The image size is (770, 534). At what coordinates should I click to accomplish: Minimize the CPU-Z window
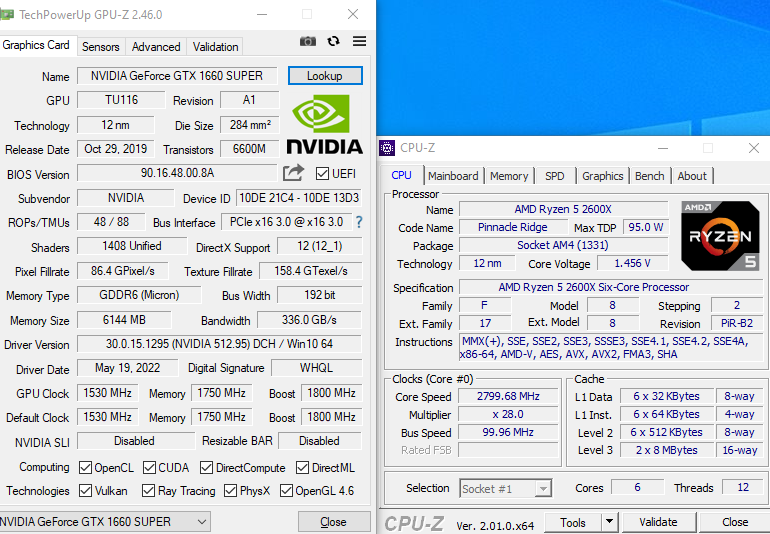(x=663, y=148)
